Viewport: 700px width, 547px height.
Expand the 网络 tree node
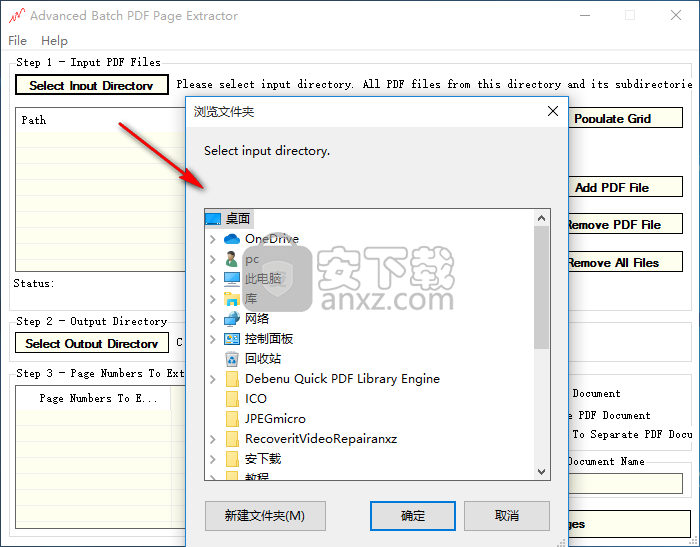coord(213,319)
